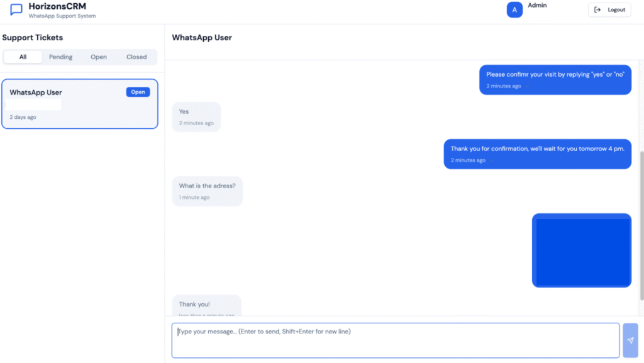Show Open tickets filter tab

tap(99, 57)
